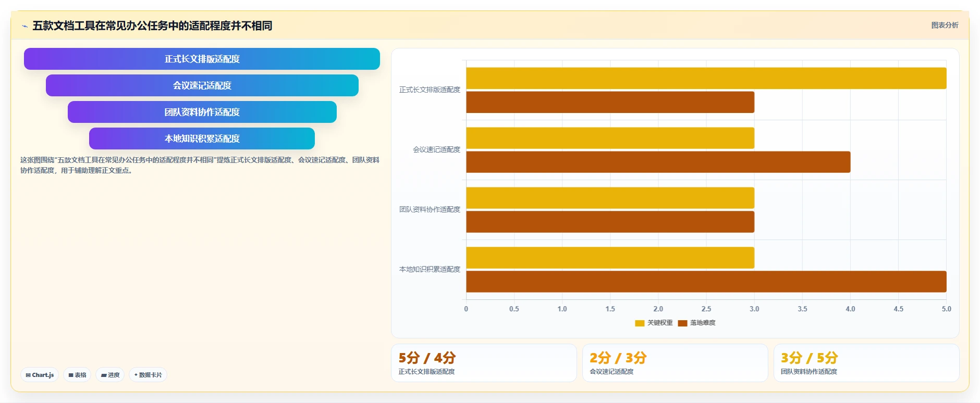980x403 pixels.
Task: Click the x-axis tick 2.5
Action: point(706,309)
